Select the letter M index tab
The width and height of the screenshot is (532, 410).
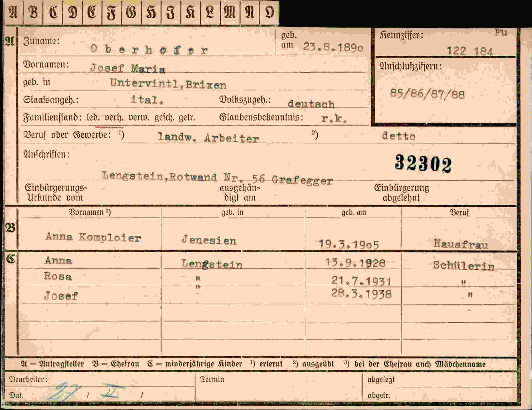[230, 12]
